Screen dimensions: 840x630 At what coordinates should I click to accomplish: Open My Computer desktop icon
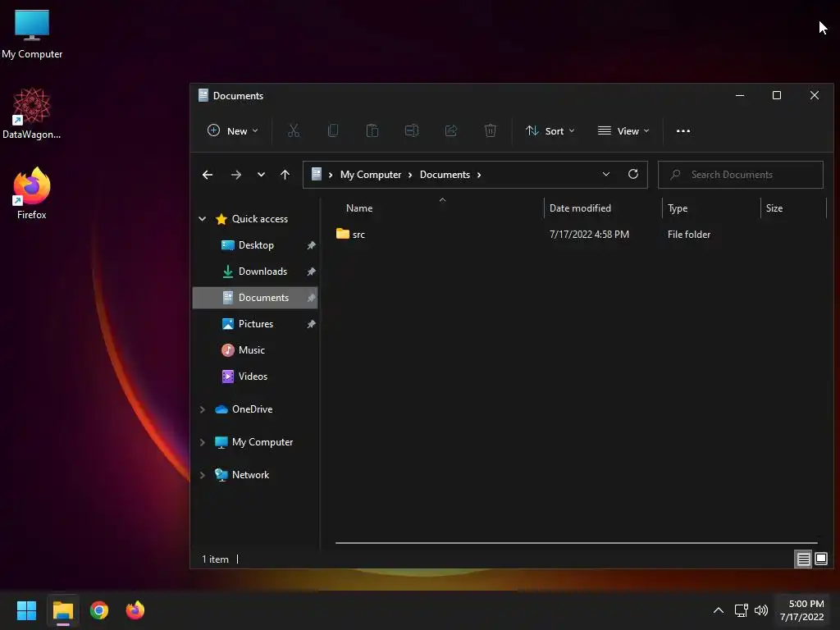pos(32,34)
